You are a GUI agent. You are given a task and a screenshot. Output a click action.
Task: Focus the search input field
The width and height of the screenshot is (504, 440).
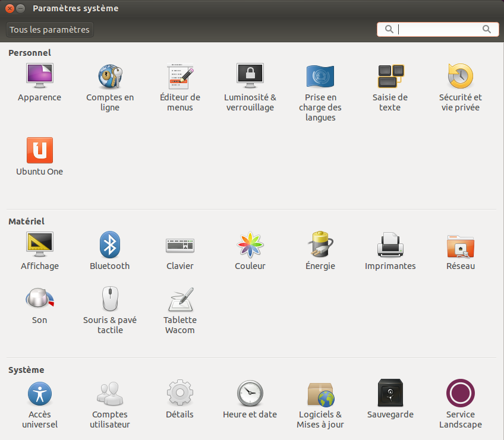[x=438, y=30]
